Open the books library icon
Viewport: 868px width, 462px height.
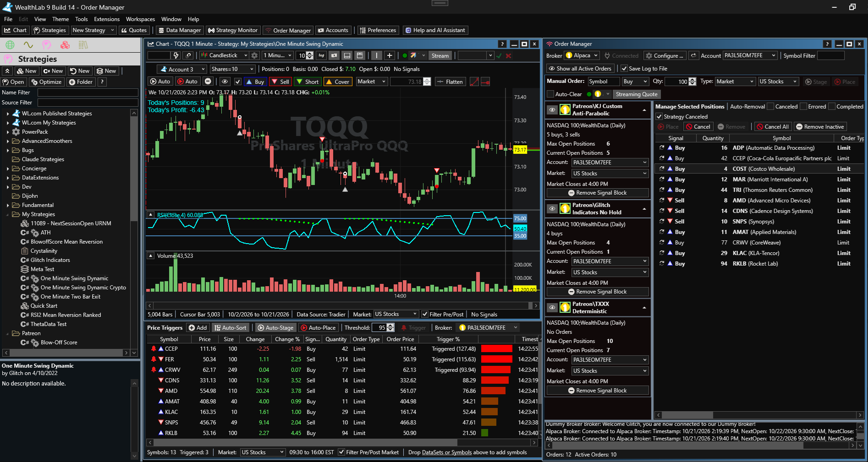pyautogui.click(x=83, y=45)
